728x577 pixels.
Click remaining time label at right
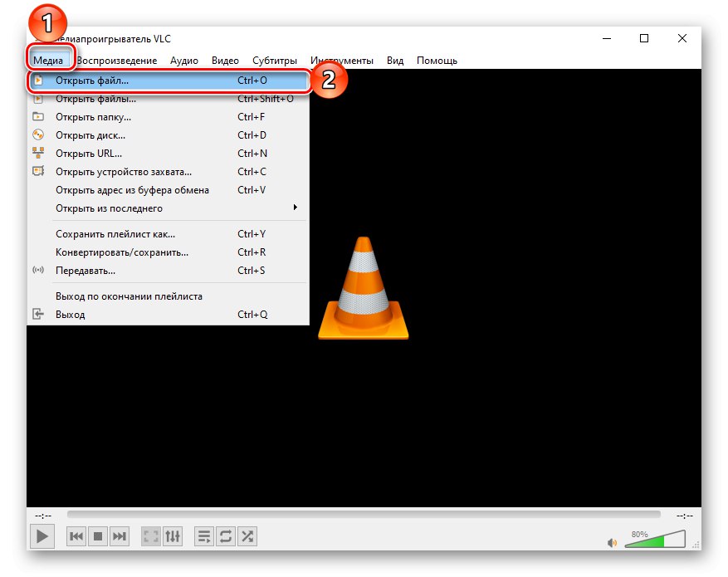click(x=685, y=516)
